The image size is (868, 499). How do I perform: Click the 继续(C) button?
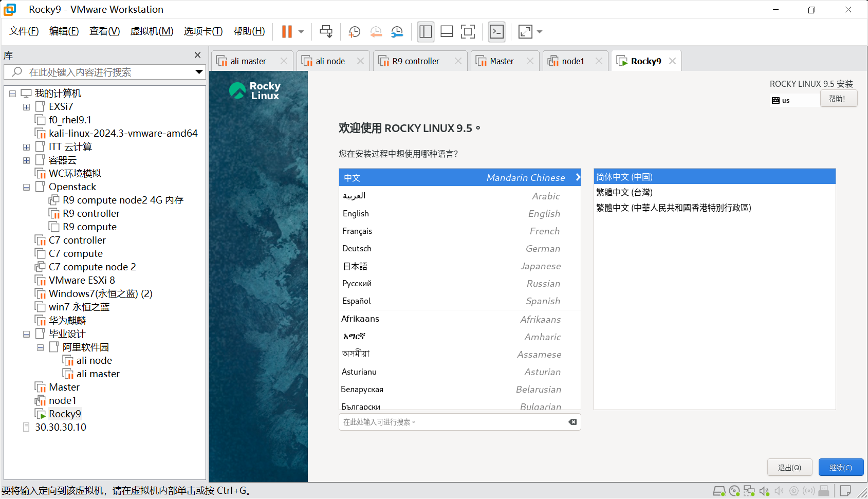[841, 467]
